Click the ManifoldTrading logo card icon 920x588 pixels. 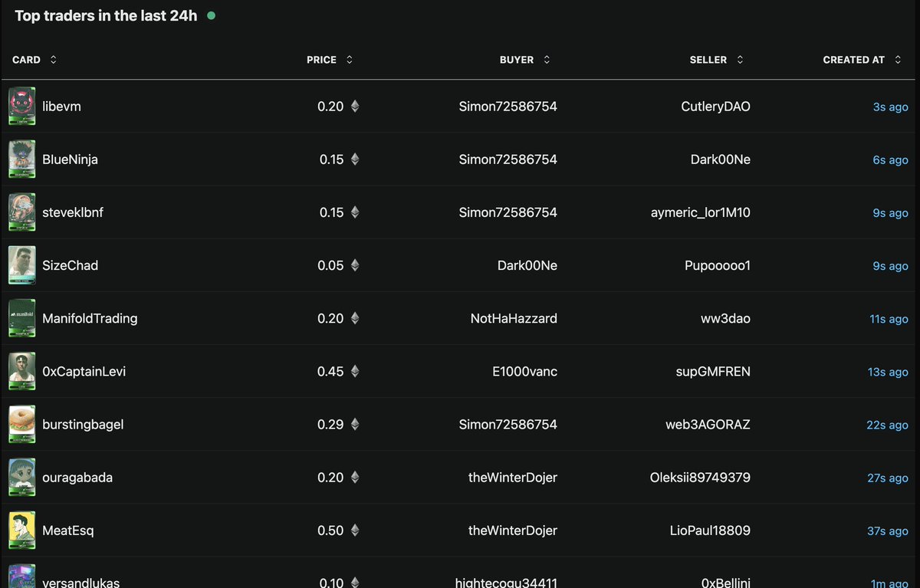[21, 318]
